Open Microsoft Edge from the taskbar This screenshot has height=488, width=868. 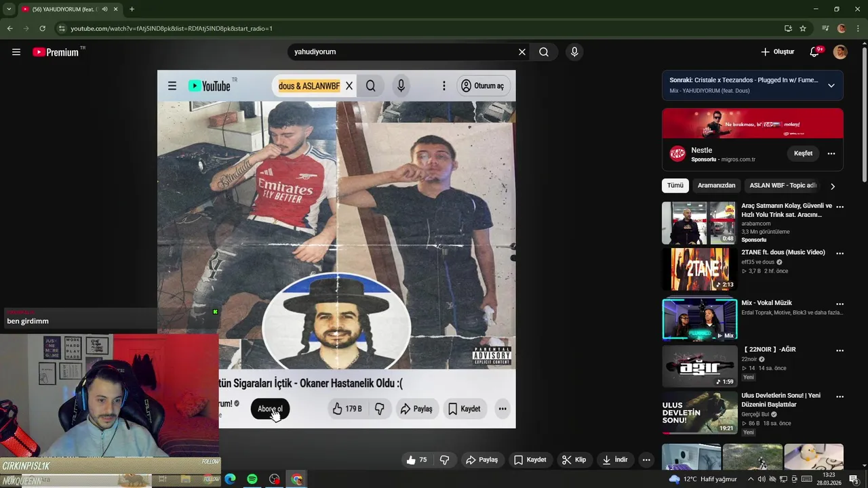[x=230, y=479]
